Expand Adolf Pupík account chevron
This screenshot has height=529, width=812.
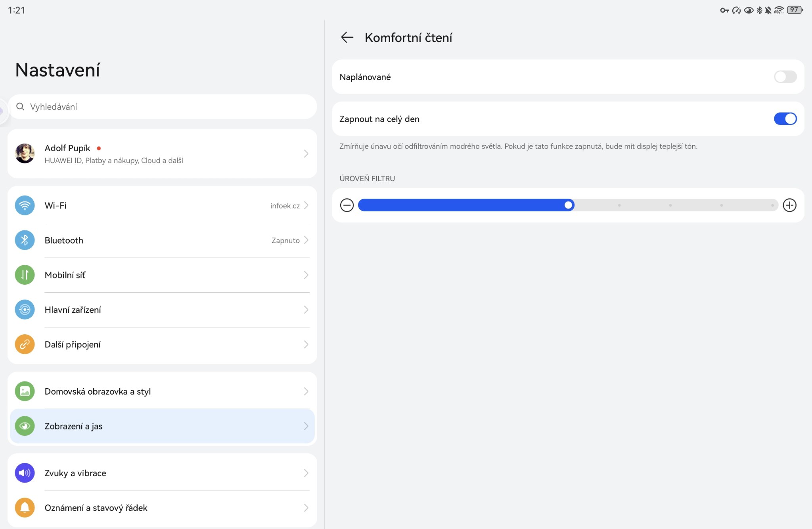(306, 153)
